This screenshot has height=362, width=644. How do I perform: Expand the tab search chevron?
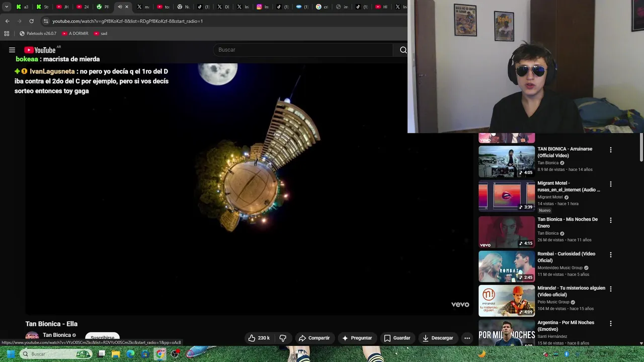(7, 7)
